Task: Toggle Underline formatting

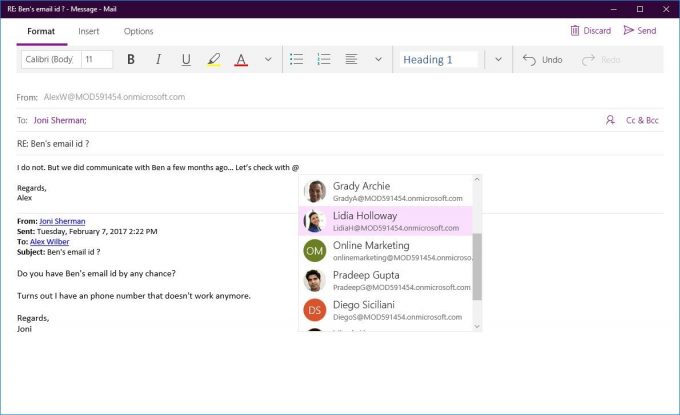Action: [186, 59]
